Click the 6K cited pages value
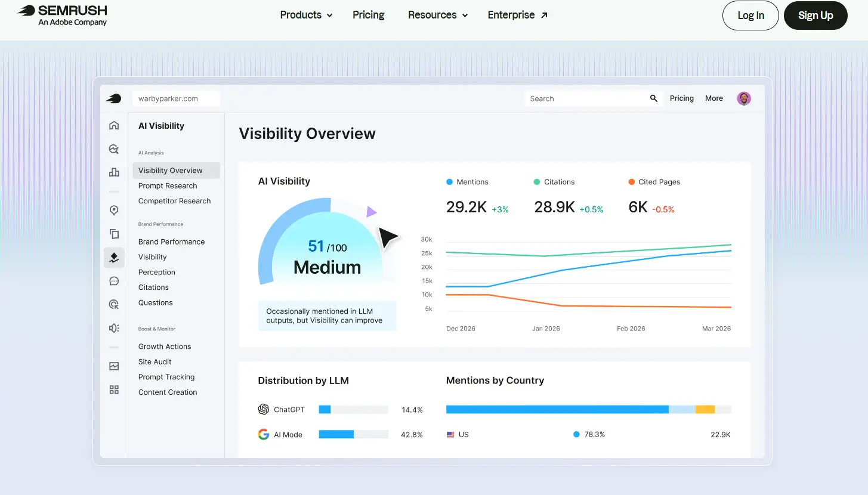This screenshot has height=495, width=868. coord(638,208)
